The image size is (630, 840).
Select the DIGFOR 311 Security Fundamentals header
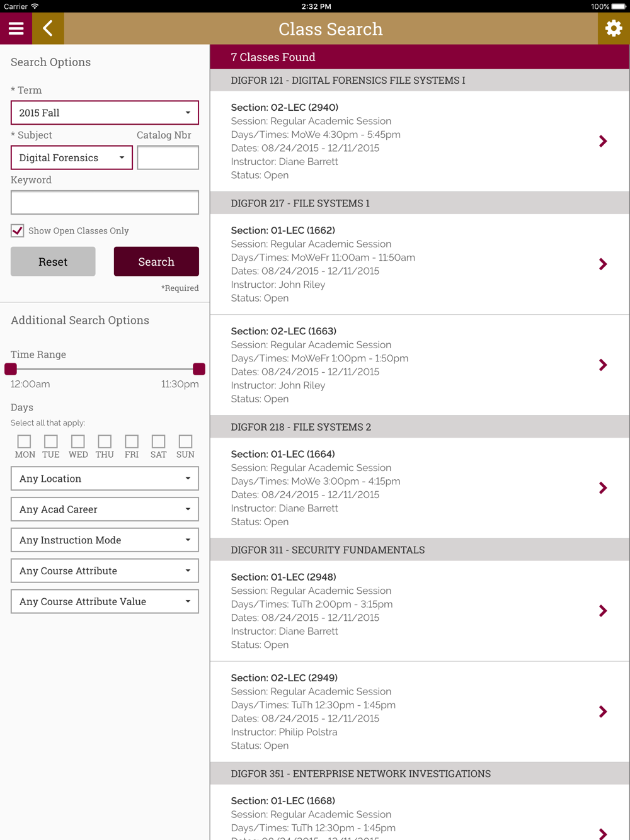420,550
